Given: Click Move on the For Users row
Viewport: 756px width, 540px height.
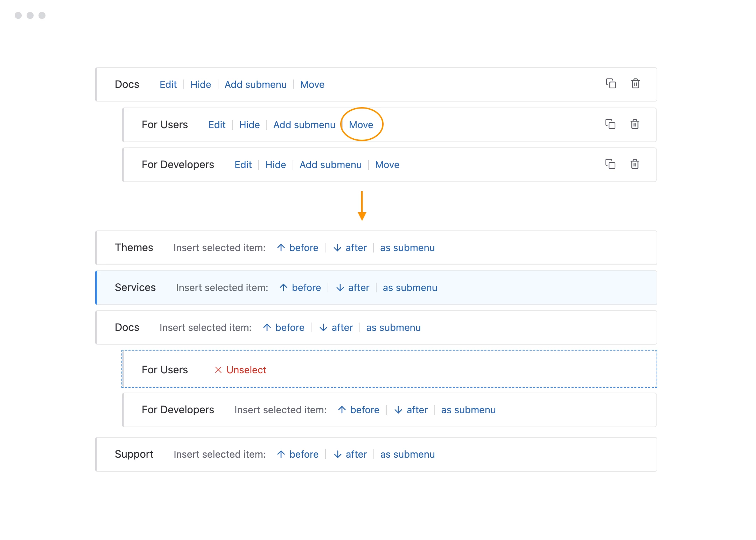Looking at the screenshot, I should tap(361, 125).
